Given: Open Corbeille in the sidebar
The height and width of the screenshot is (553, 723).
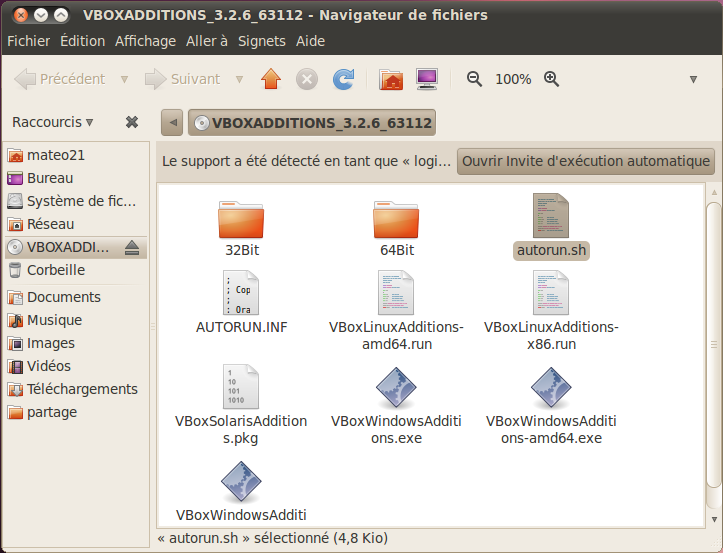Looking at the screenshot, I should tap(76, 270).
